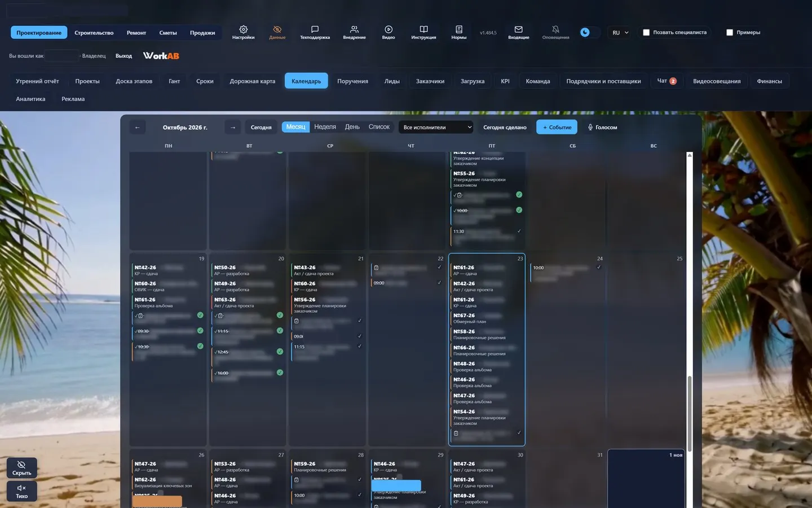Enable the Примеры checkbox
This screenshot has width=812, height=508.
pyautogui.click(x=730, y=33)
